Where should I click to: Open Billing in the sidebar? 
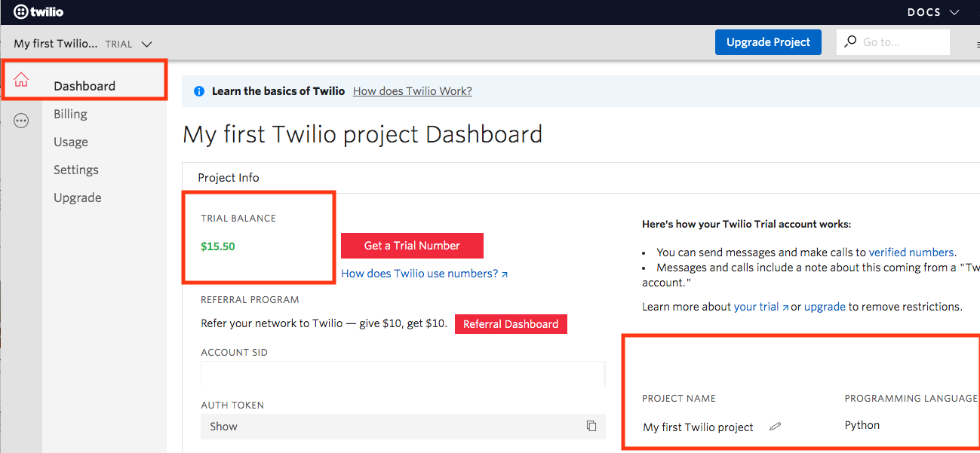[70, 114]
